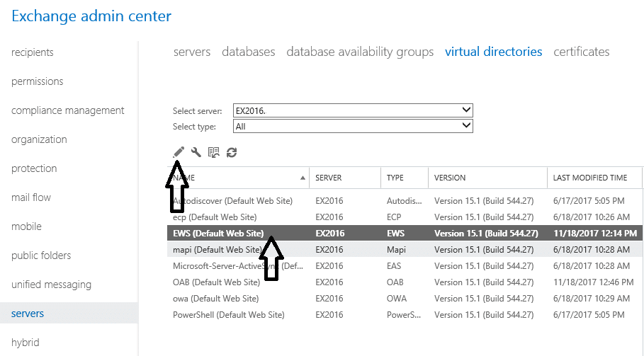The image size is (644, 356).
Task: Click the Refresh icon in toolbar
Action: pyautogui.click(x=231, y=152)
